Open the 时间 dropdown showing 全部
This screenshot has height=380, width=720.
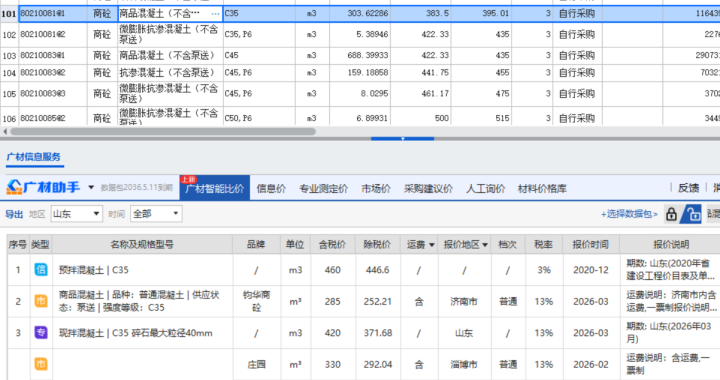pyautogui.click(x=157, y=214)
